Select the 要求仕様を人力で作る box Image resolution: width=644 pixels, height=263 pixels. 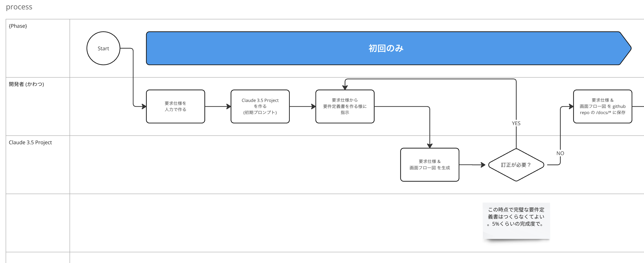click(175, 107)
